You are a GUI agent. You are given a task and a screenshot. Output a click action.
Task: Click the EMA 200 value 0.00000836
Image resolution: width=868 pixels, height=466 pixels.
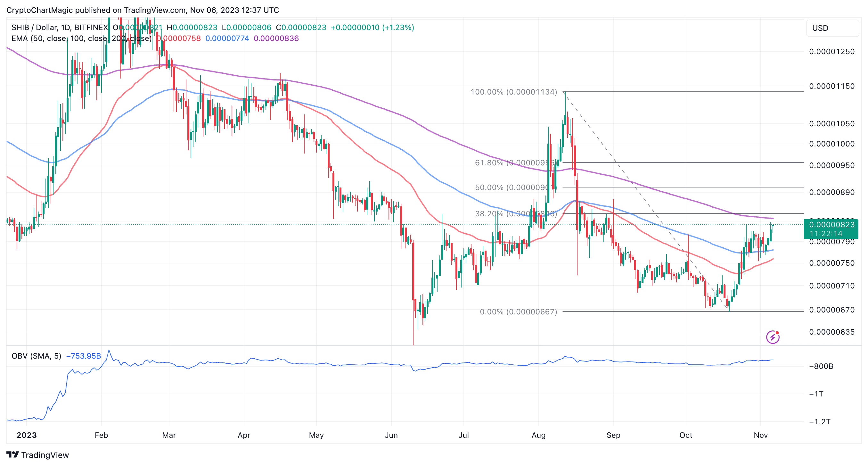(x=276, y=38)
